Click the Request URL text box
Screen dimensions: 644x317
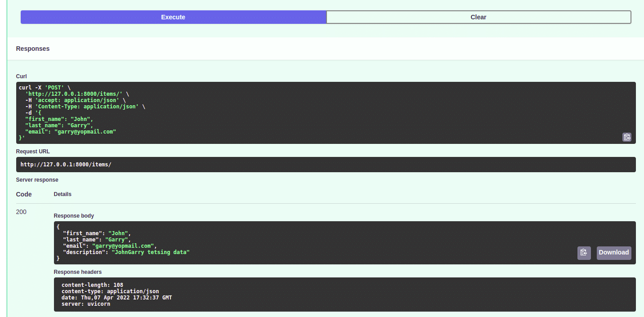tap(326, 165)
